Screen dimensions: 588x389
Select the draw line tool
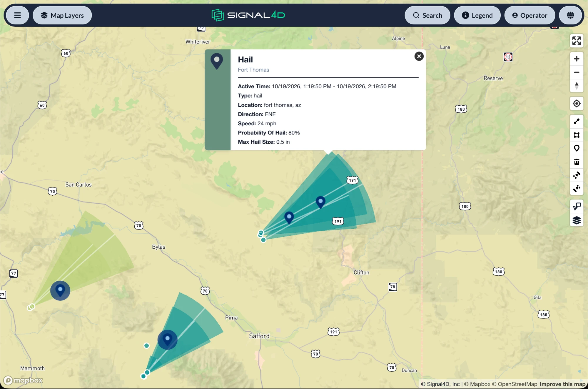(x=577, y=121)
